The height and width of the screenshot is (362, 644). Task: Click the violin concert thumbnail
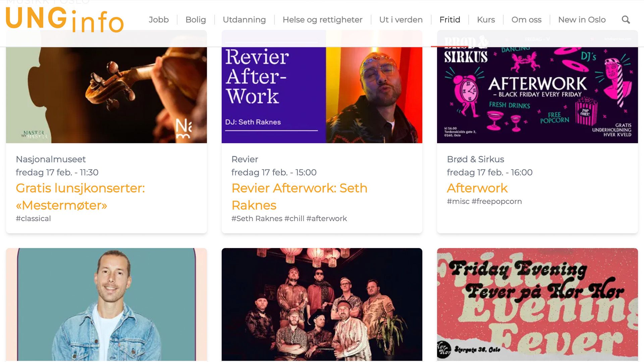click(x=106, y=95)
